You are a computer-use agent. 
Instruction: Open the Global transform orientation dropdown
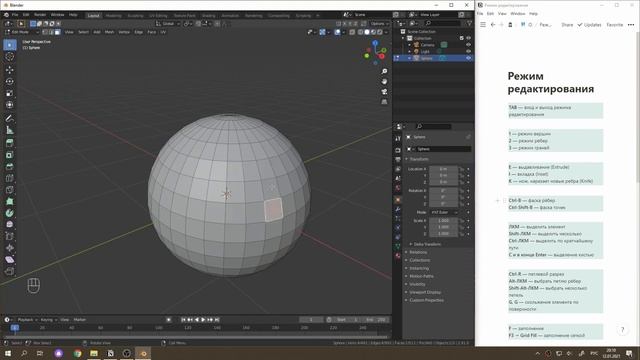tap(168, 24)
